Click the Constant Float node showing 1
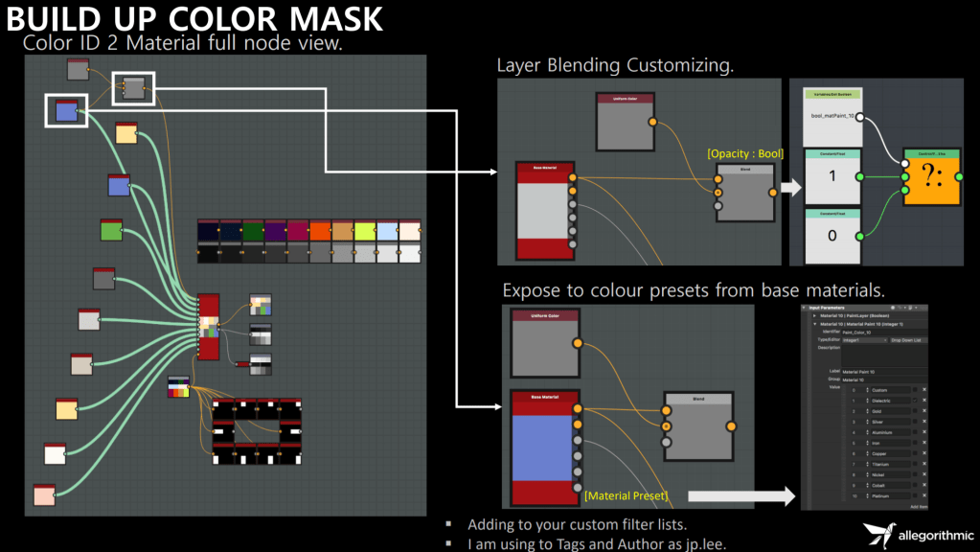 (832, 177)
